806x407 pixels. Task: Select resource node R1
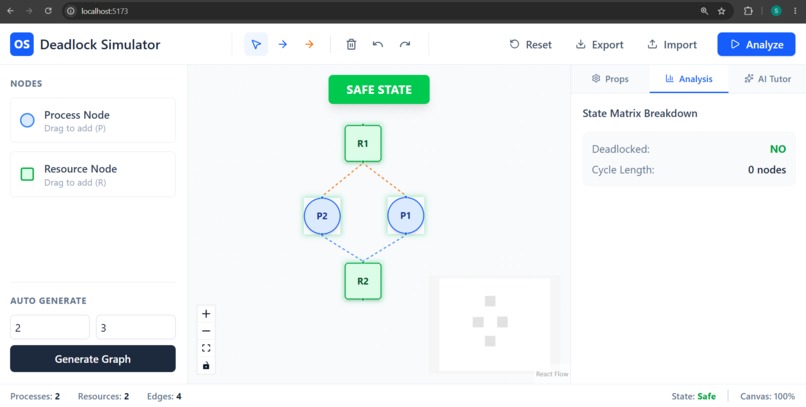click(363, 143)
